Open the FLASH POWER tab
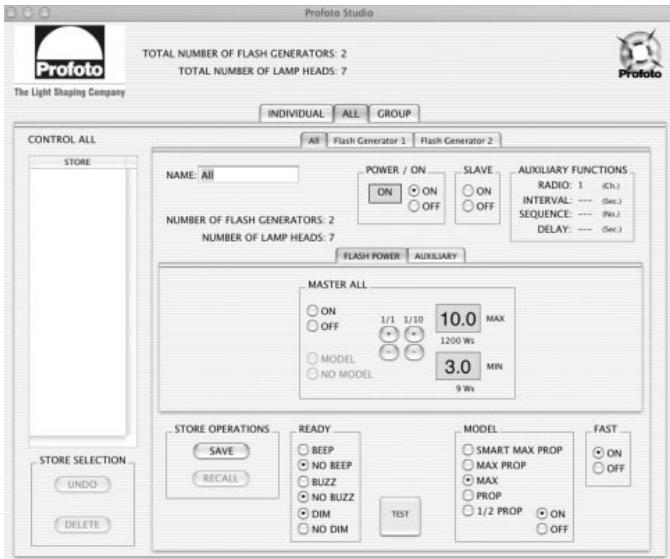The width and height of the screenshot is (670, 559). coord(371,256)
